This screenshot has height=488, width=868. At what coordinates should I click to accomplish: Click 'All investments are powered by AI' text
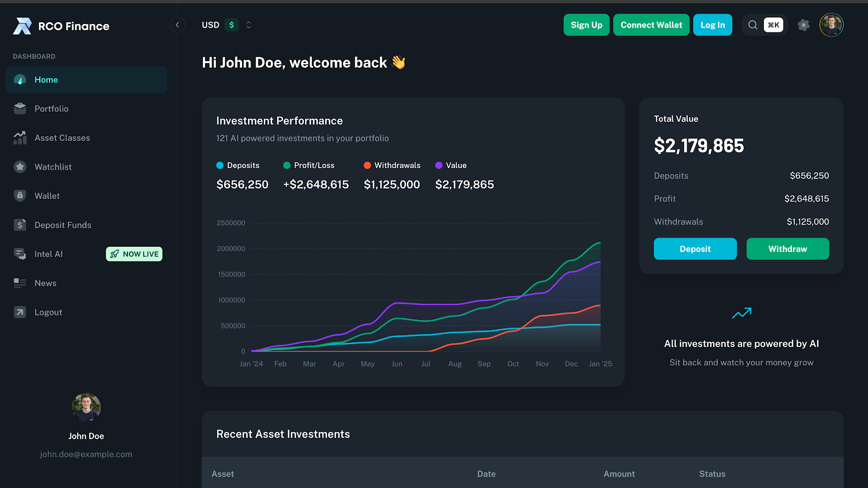(742, 344)
